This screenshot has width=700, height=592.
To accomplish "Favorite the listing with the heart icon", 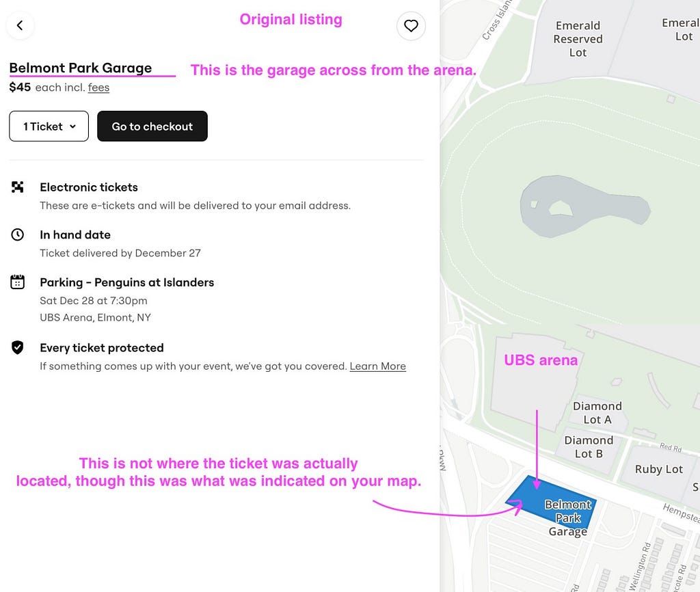I will click(411, 26).
